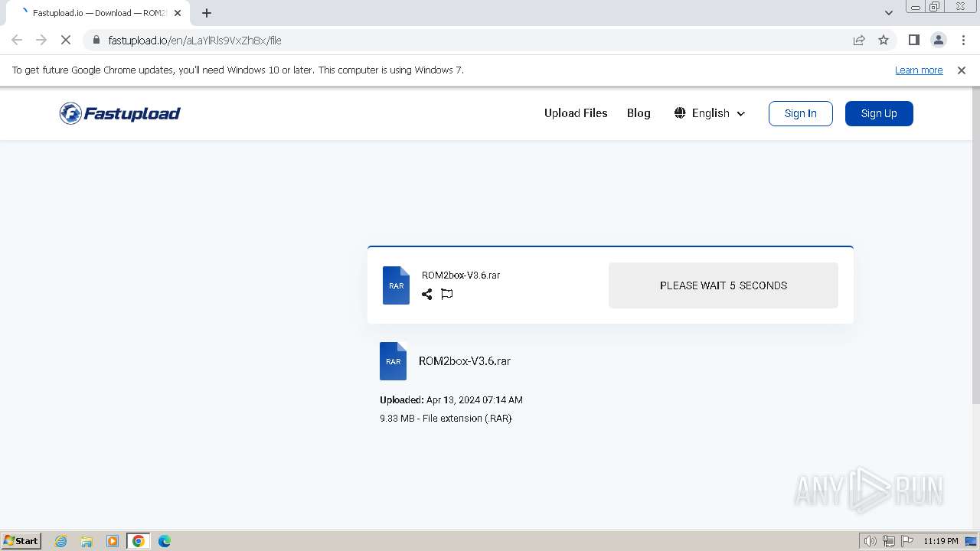Open the Learn more link

coord(919,70)
